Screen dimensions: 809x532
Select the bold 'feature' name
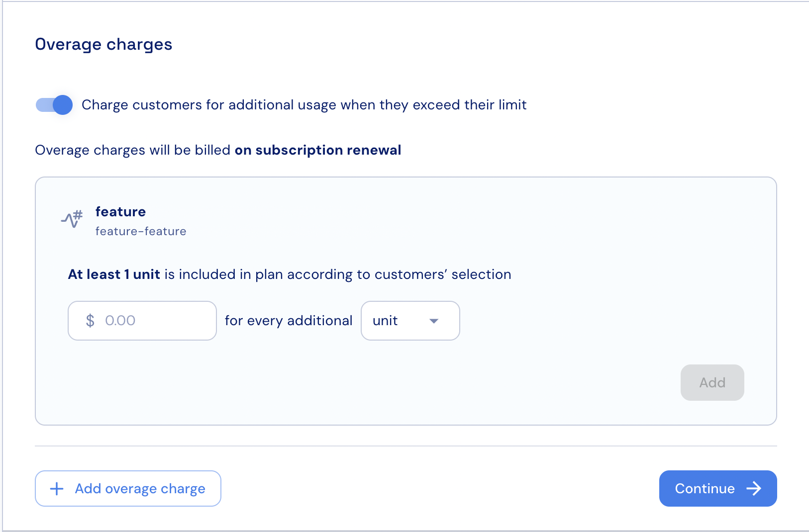point(120,212)
